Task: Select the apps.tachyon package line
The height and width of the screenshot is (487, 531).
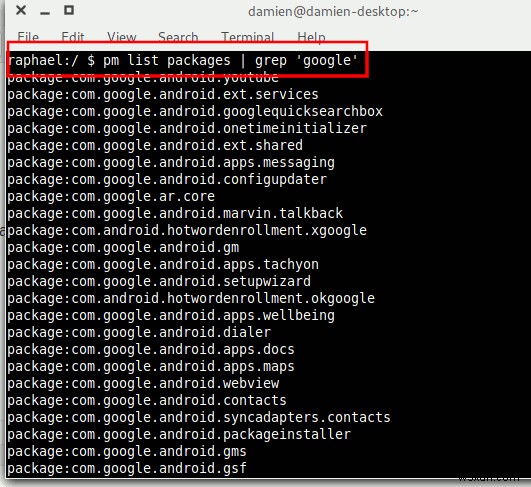Action: coord(163,264)
